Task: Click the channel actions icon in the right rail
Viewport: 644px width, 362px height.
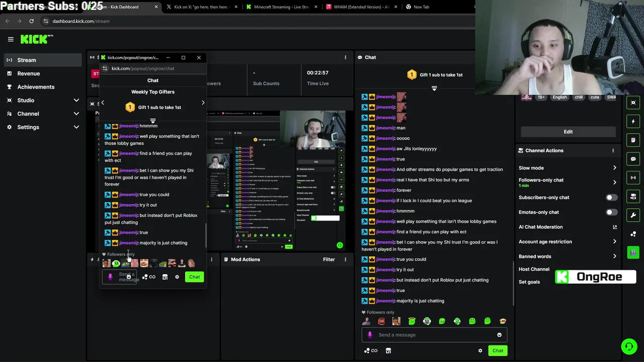Action: [x=633, y=197]
